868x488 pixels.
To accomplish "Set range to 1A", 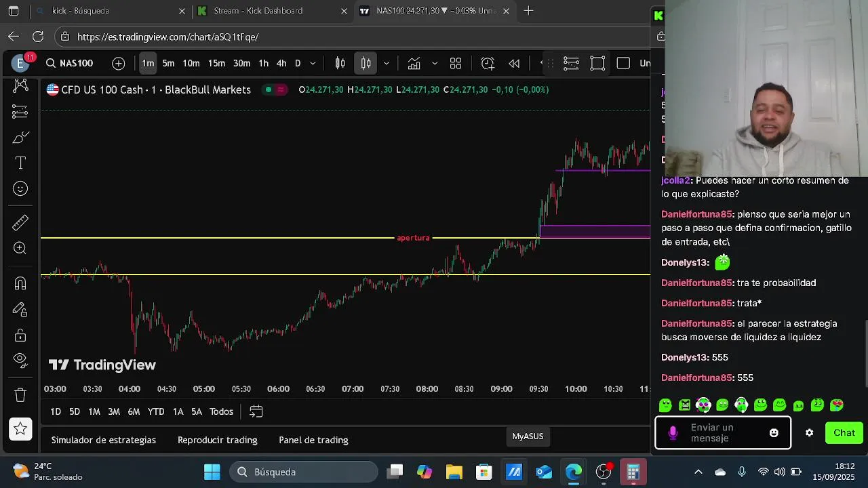I will click(x=178, y=411).
